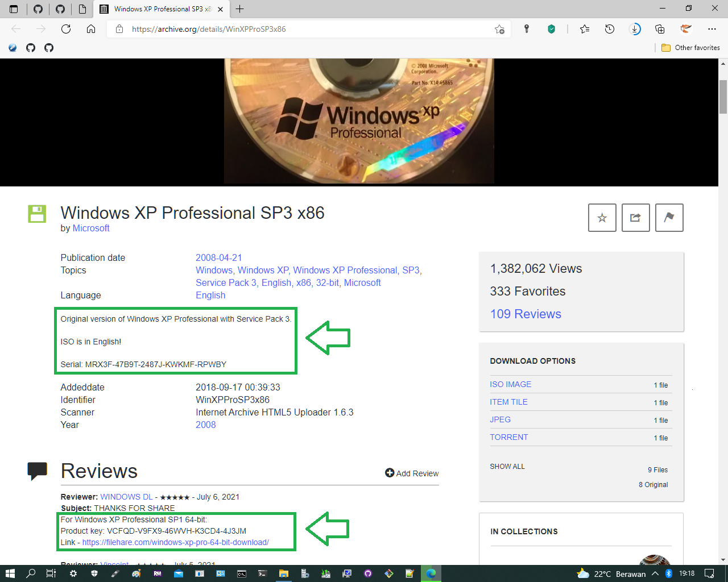Open the Windows XP Professional topic link
This screenshot has height=582, width=728.
pos(345,270)
